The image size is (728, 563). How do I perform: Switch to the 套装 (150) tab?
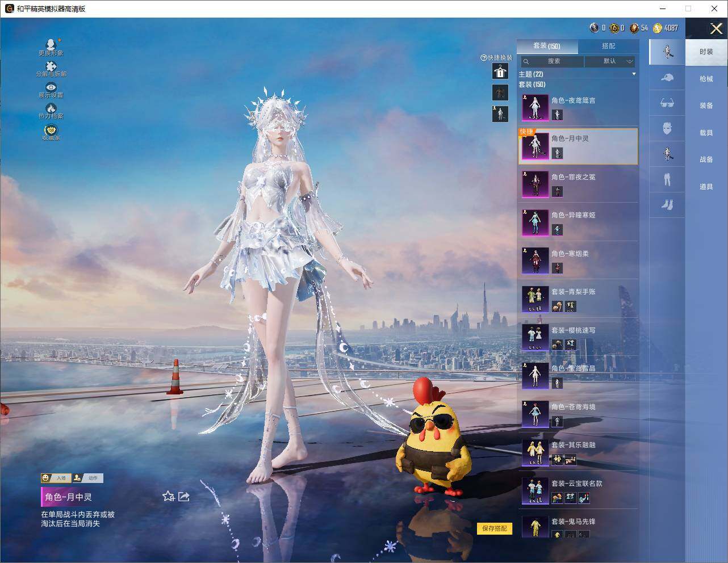click(x=547, y=46)
